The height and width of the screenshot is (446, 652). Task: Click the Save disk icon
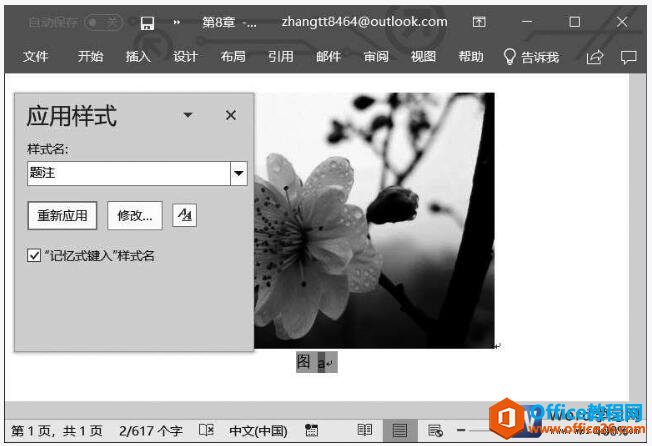(147, 23)
